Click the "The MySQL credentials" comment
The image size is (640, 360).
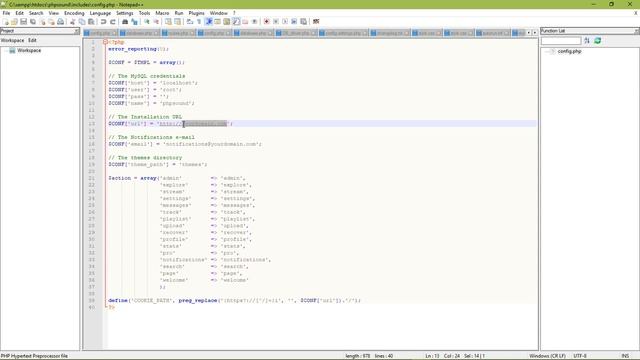click(147, 76)
